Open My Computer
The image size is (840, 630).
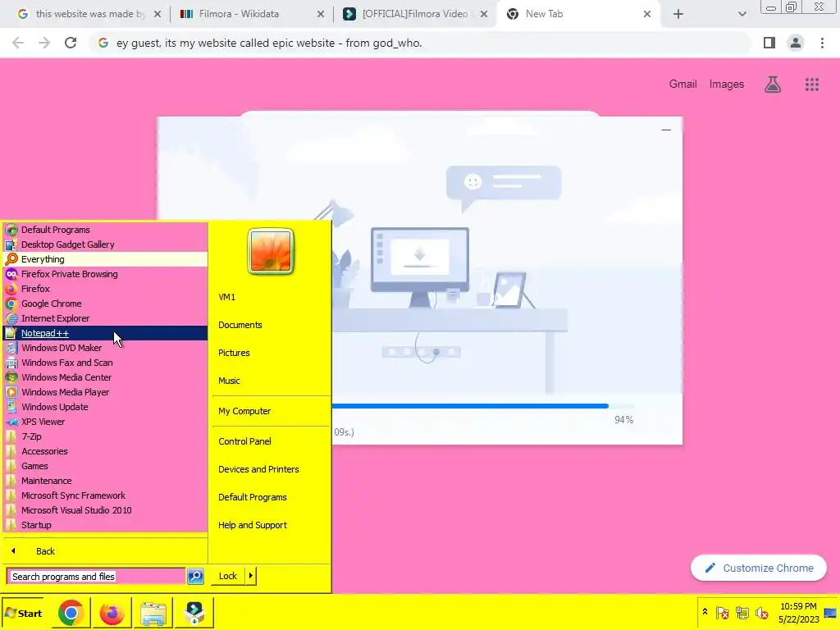pos(271,412)
